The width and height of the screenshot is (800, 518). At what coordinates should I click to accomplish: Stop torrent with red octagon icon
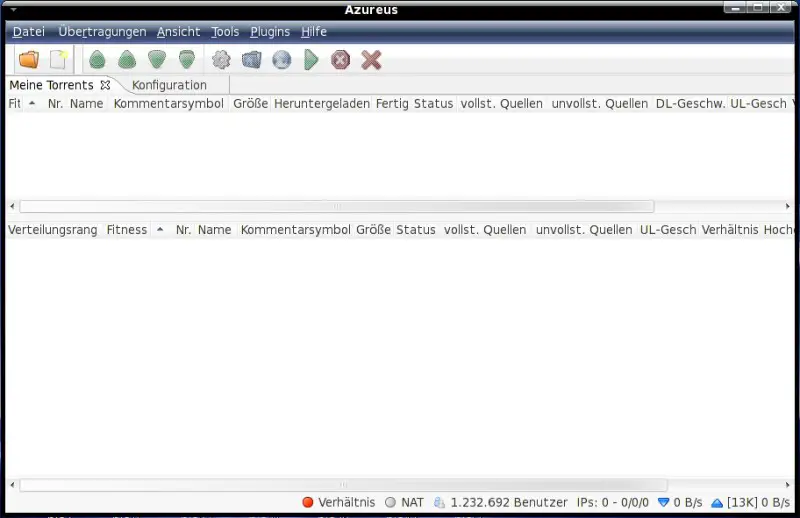(x=340, y=60)
